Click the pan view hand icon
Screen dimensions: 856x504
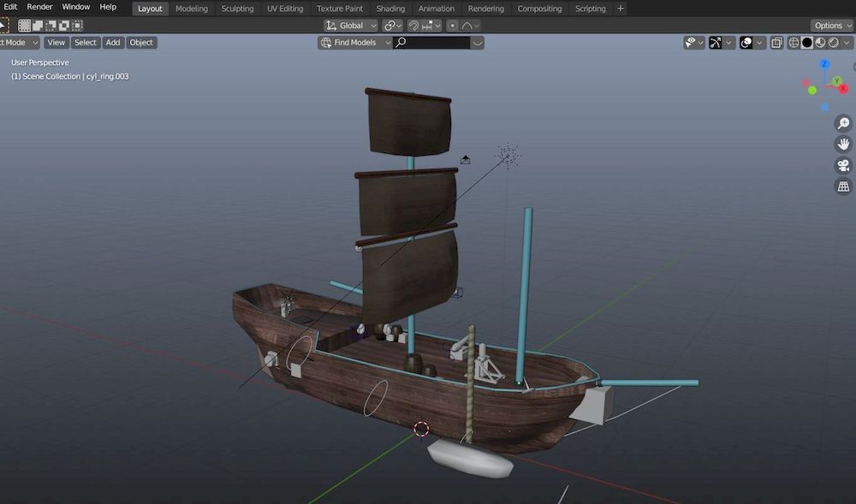coord(843,144)
